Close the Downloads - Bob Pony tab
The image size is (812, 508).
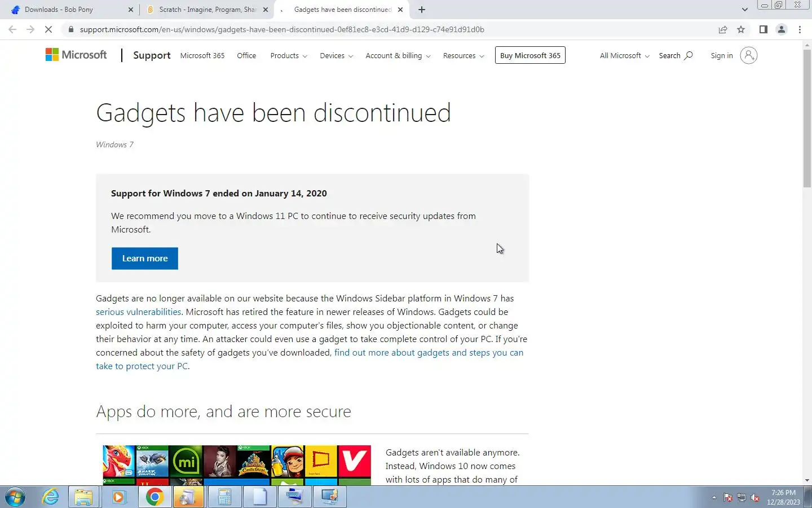(x=131, y=10)
